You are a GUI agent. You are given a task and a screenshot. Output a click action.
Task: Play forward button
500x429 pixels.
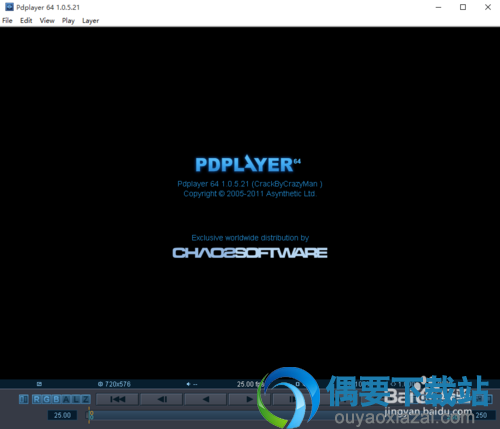tap(250, 399)
